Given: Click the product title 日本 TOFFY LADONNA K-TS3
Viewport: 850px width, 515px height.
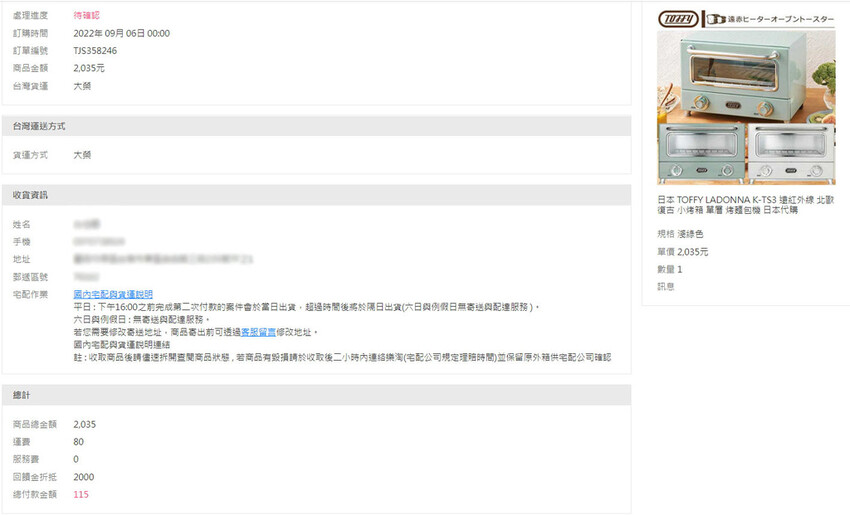Looking at the screenshot, I should pyautogui.click(x=745, y=204).
